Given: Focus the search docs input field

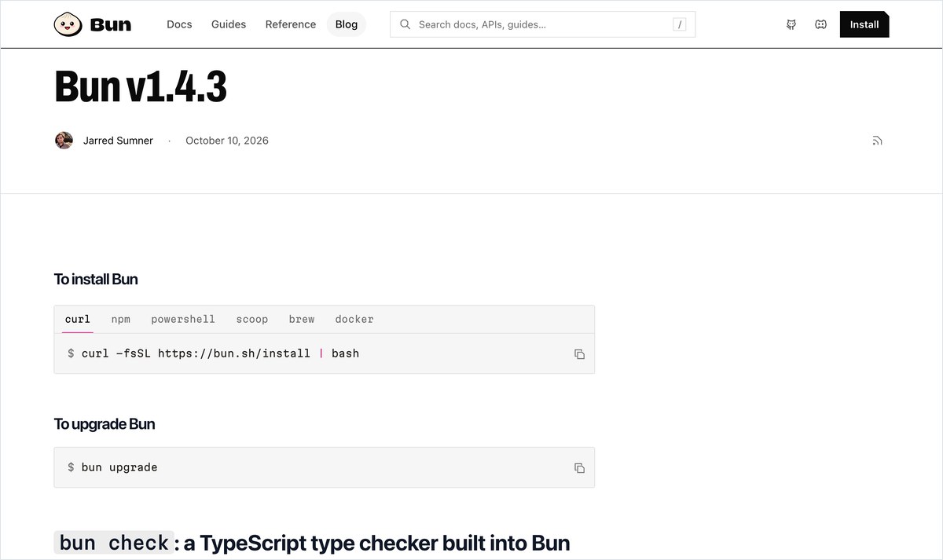Looking at the screenshot, I should [x=542, y=24].
